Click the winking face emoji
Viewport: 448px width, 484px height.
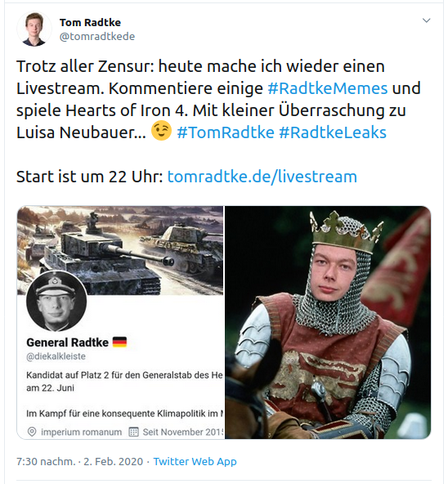pos(161,131)
